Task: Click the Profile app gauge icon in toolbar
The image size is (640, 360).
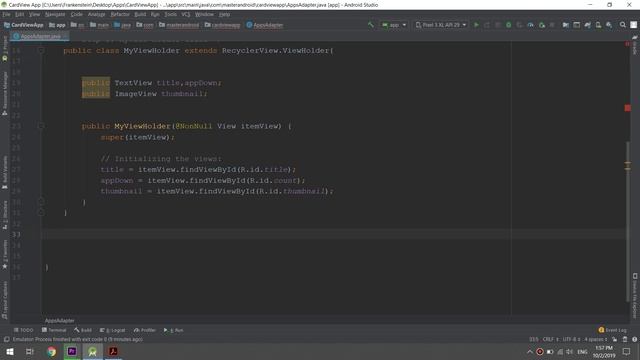Action: [x=530, y=25]
